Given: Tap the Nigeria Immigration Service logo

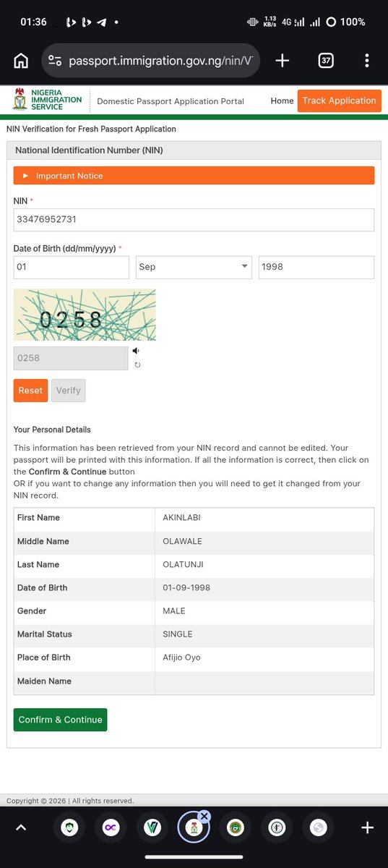Looking at the screenshot, I should (48, 101).
